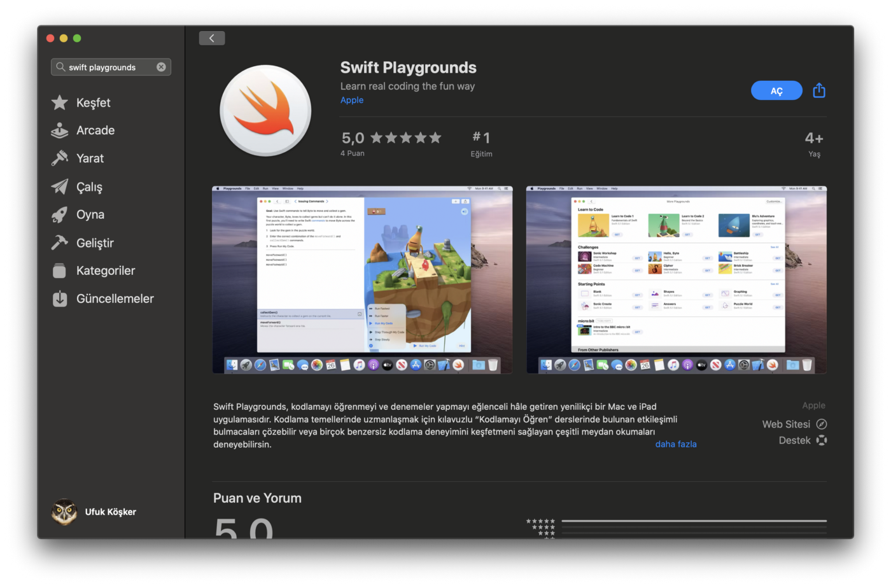Image resolution: width=891 pixels, height=588 pixels.
Task: Clear the search field with the X button
Action: [x=161, y=67]
